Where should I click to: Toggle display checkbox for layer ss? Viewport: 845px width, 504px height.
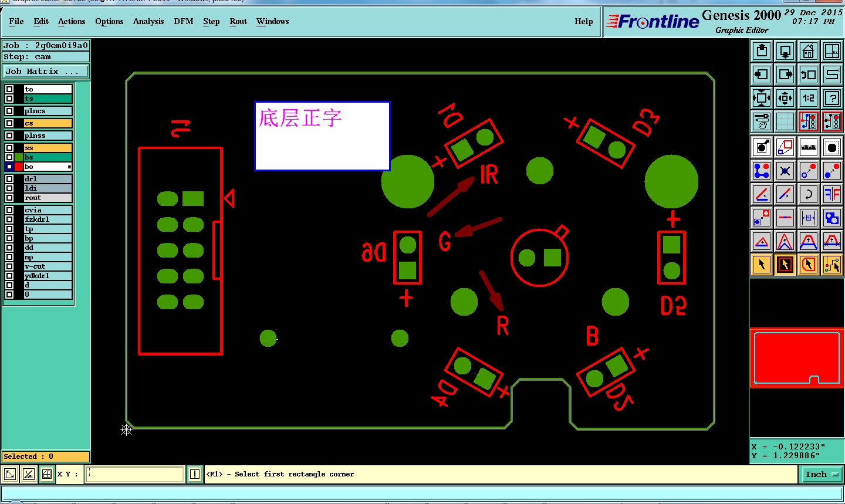point(9,148)
